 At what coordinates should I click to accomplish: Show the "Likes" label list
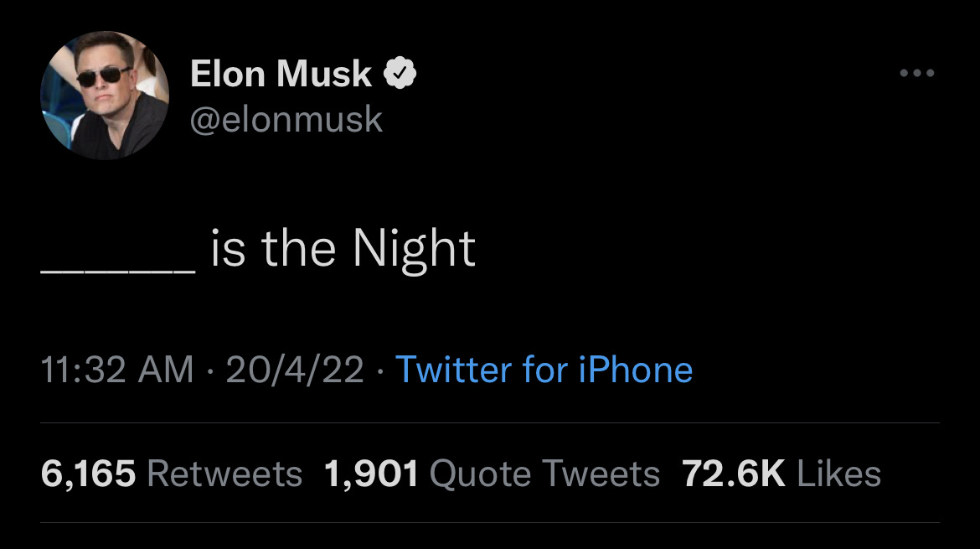(839, 474)
